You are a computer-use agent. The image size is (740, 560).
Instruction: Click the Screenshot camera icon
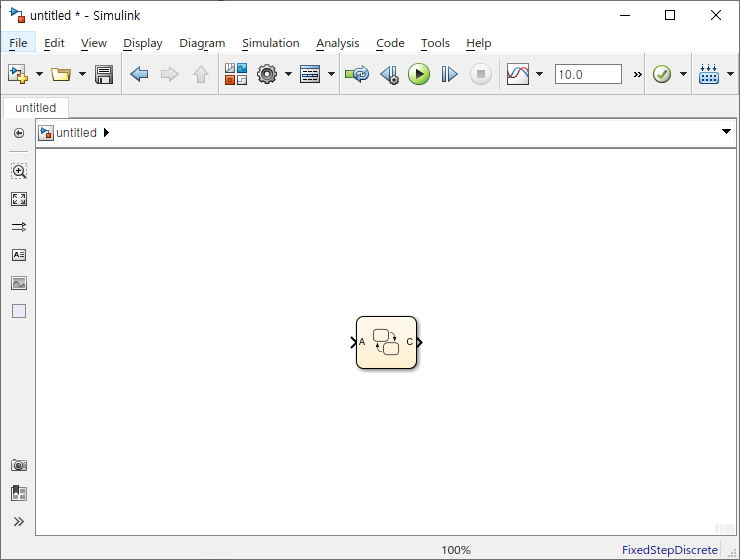click(x=19, y=466)
